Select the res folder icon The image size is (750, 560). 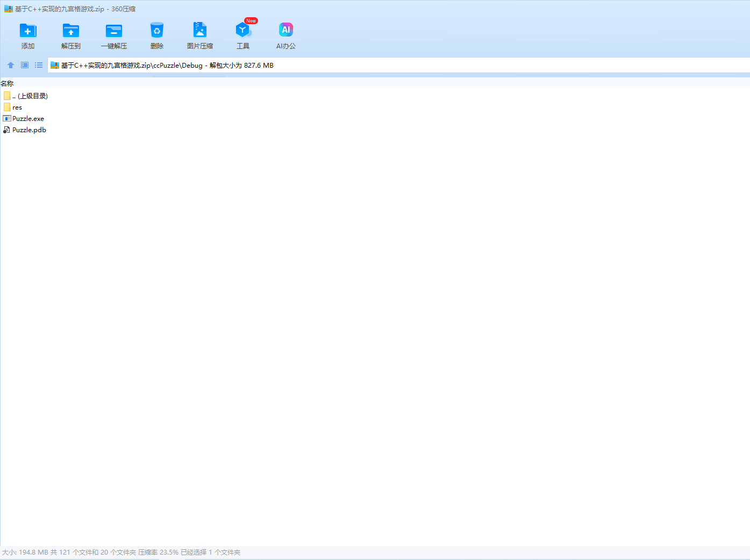tap(7, 107)
